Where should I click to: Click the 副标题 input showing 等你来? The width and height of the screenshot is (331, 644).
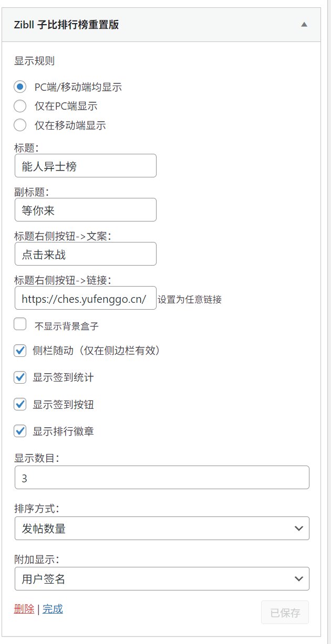pyautogui.click(x=85, y=209)
